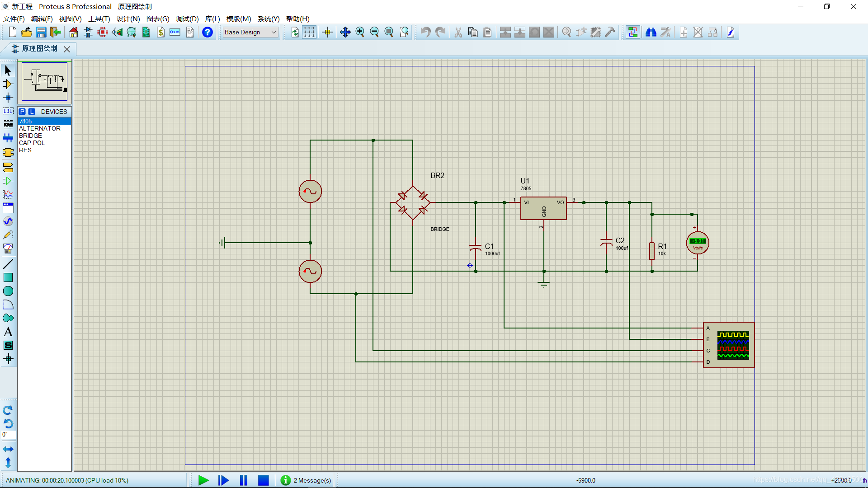Viewport: 868px width, 488px height.
Task: Toggle the wire autorouter button
Action: 632,32
